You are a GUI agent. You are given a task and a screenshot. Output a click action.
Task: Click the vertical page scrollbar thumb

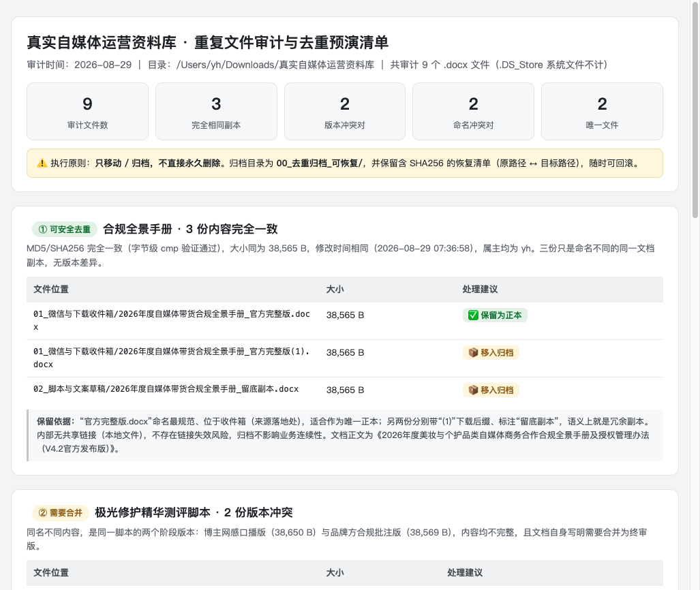695,109
